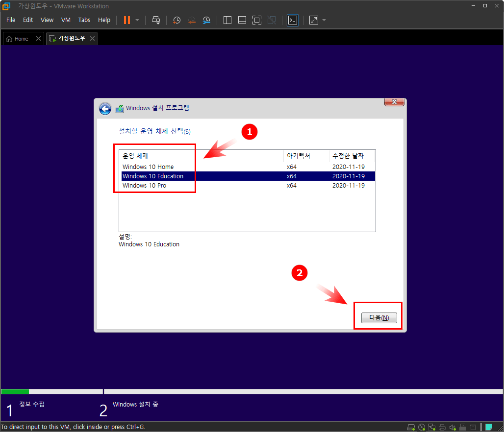Send Ctrl+Alt+Del to the virtual machine

point(156,20)
